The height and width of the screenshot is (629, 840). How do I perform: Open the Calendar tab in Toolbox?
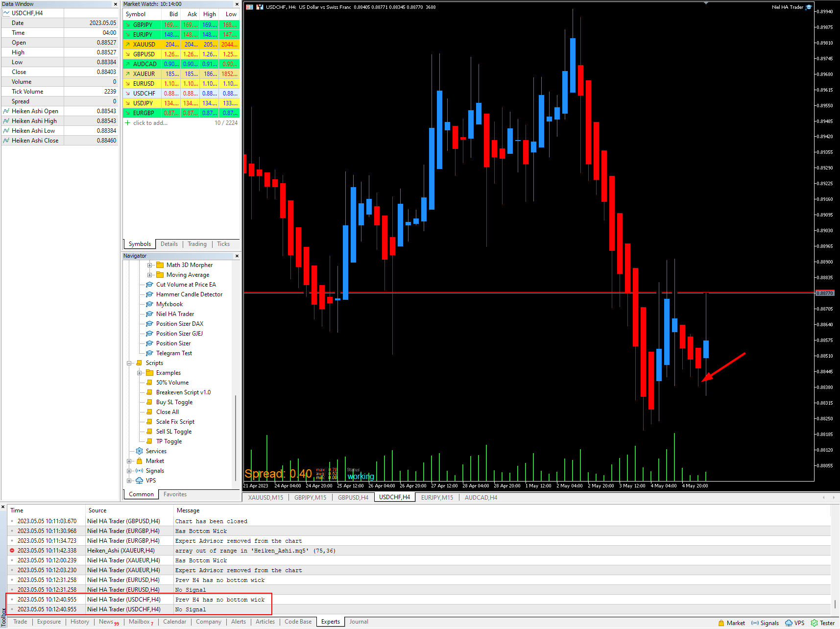174,622
